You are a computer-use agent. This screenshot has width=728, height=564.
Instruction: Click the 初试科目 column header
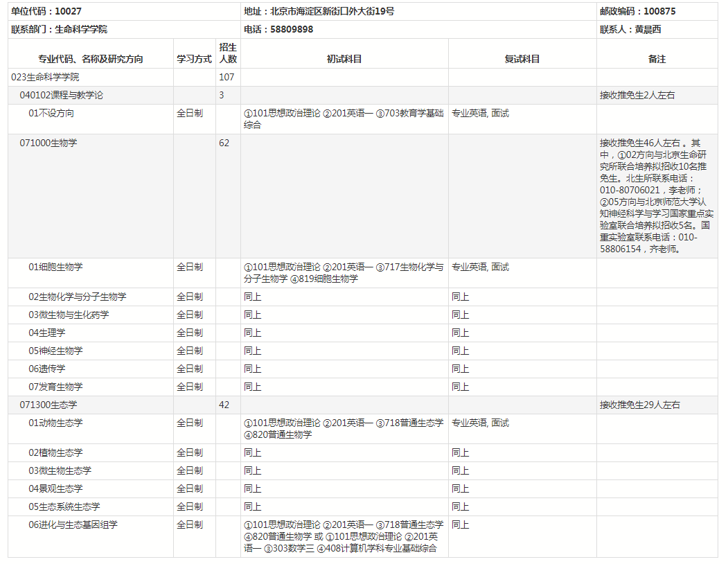click(x=344, y=60)
